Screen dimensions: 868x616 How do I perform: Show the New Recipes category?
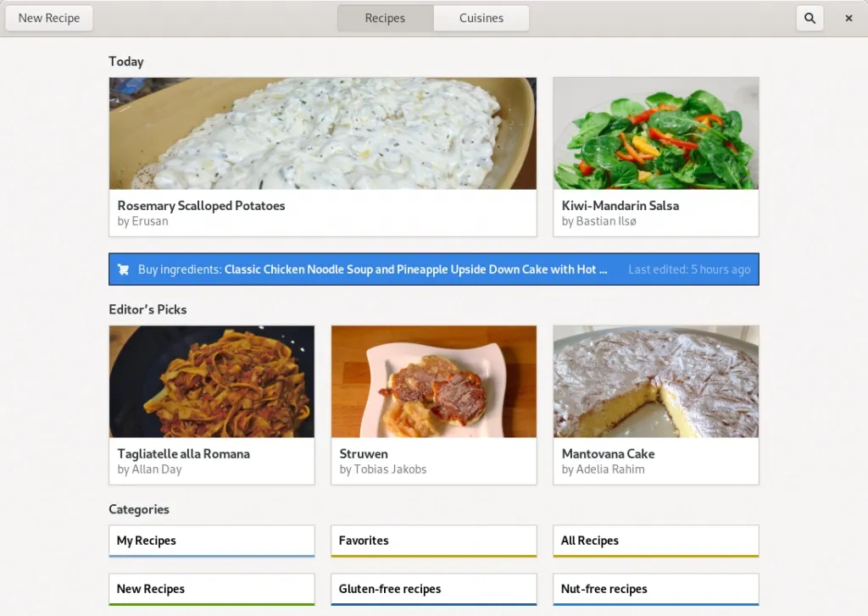point(211,589)
